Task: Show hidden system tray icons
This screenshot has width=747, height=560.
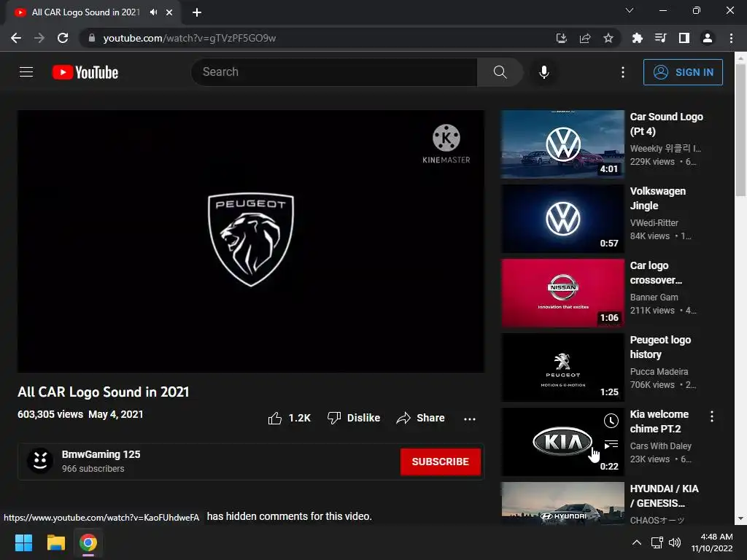Action: point(636,542)
